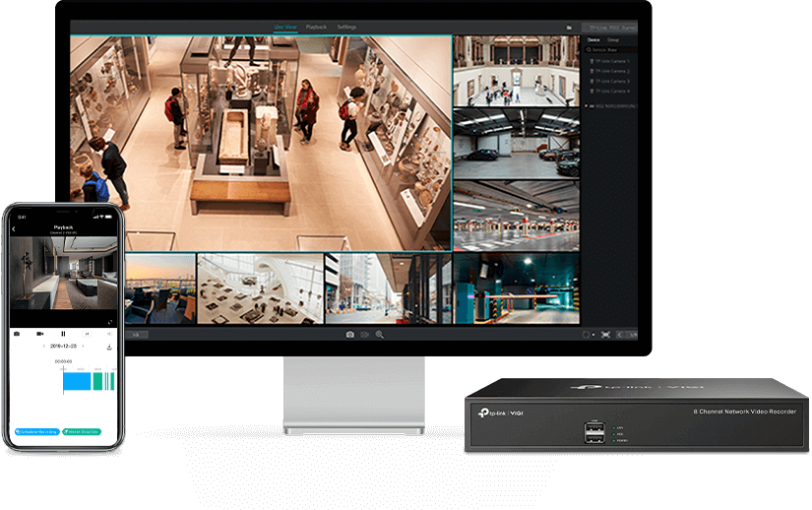This screenshot has width=812, height=510.
Task: Tap the green motion detection timeline segment
Action: pos(97,381)
